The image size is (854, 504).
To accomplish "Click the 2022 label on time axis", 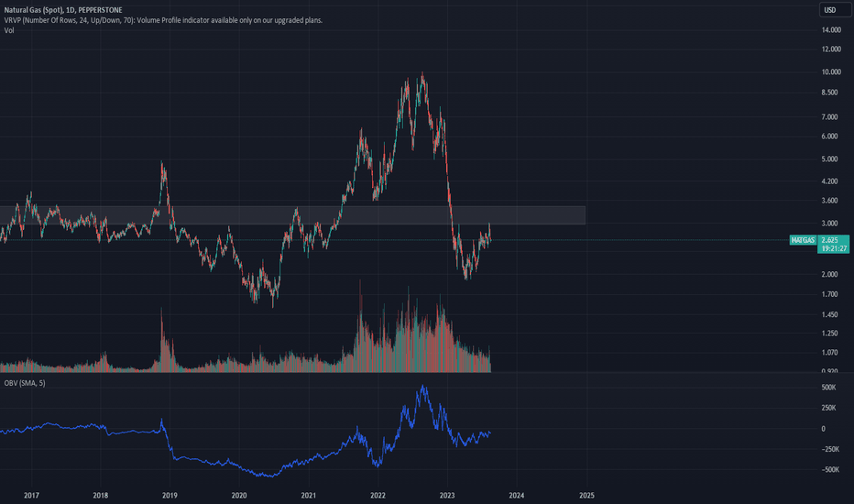I will 378,495.
